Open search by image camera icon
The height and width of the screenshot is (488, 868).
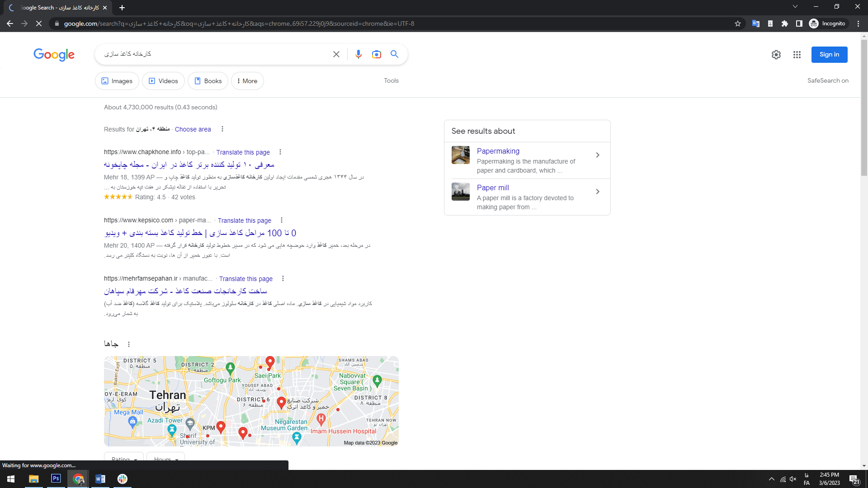click(377, 54)
